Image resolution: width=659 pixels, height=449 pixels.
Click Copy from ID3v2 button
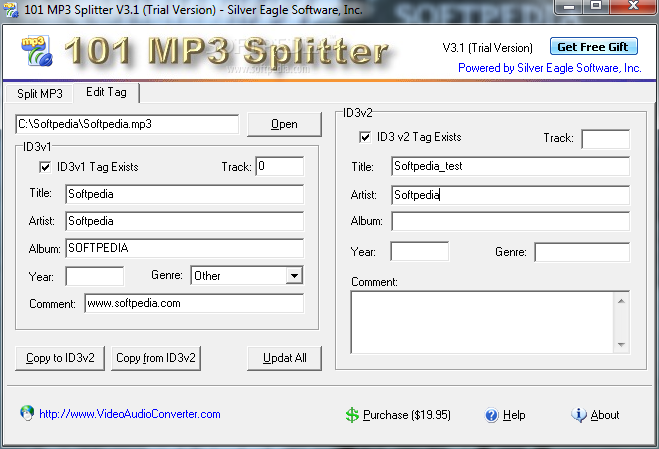[156, 358]
